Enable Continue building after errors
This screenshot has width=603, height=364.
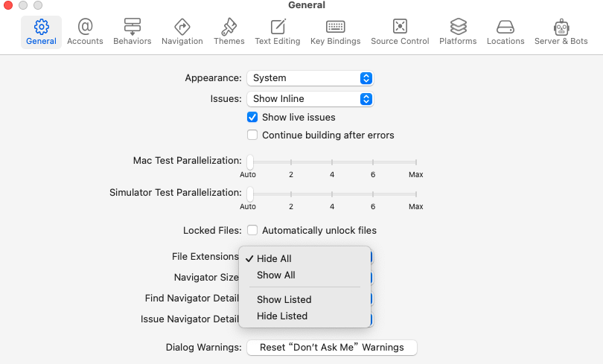coord(252,135)
